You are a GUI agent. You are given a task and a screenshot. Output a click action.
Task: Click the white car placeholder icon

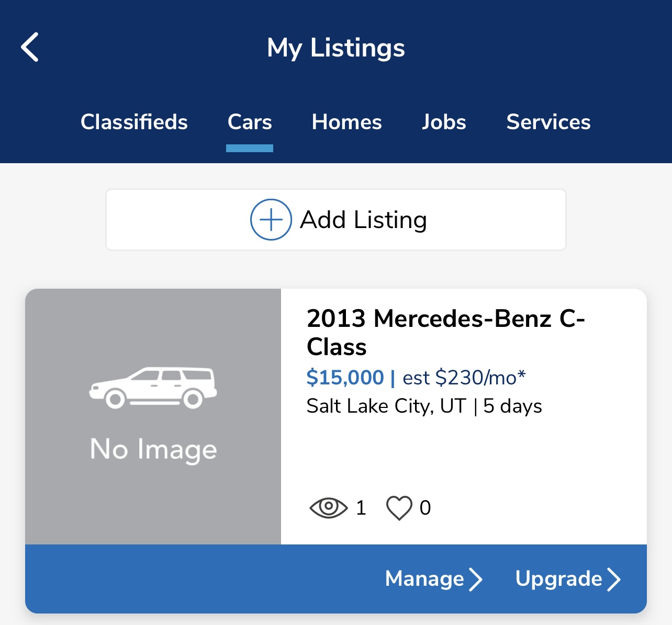(x=153, y=388)
